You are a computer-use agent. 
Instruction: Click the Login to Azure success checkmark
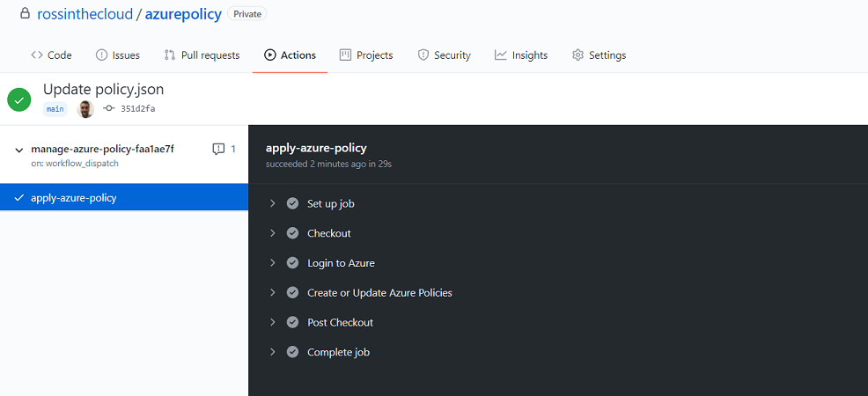click(x=292, y=263)
